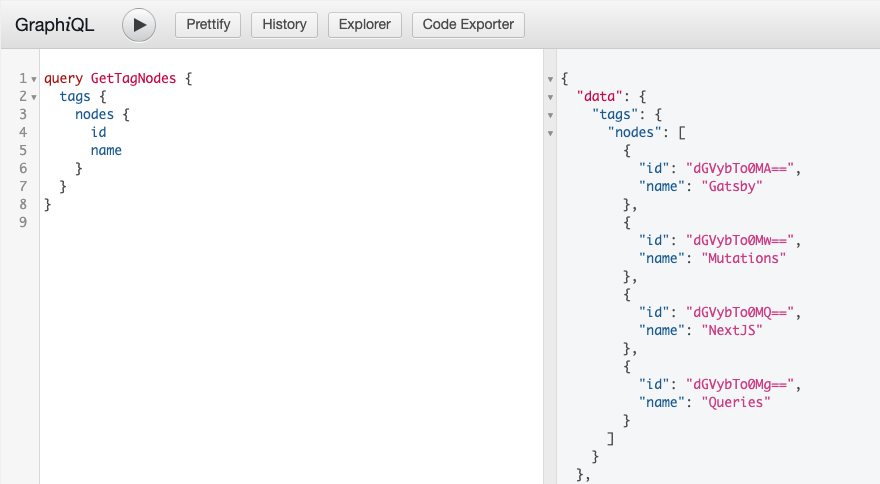
Task: Click the GraphiQL title logo
Action: [54, 25]
